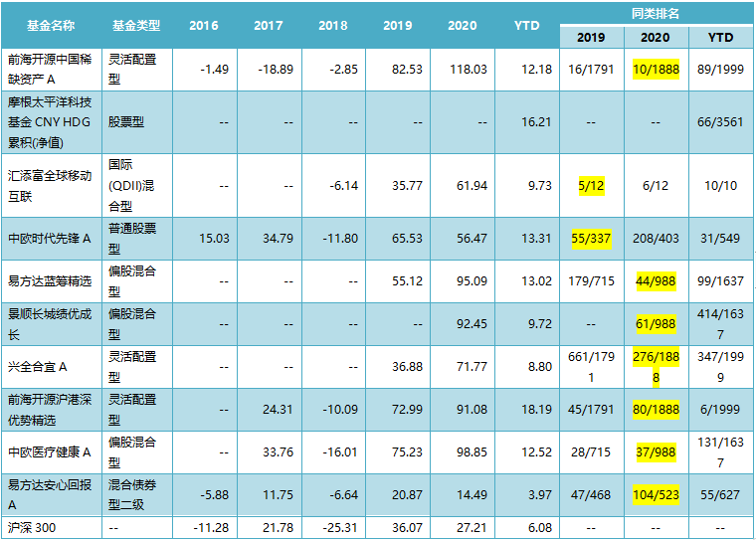Click the highlighted 10/1888 ranking cell

657,70
